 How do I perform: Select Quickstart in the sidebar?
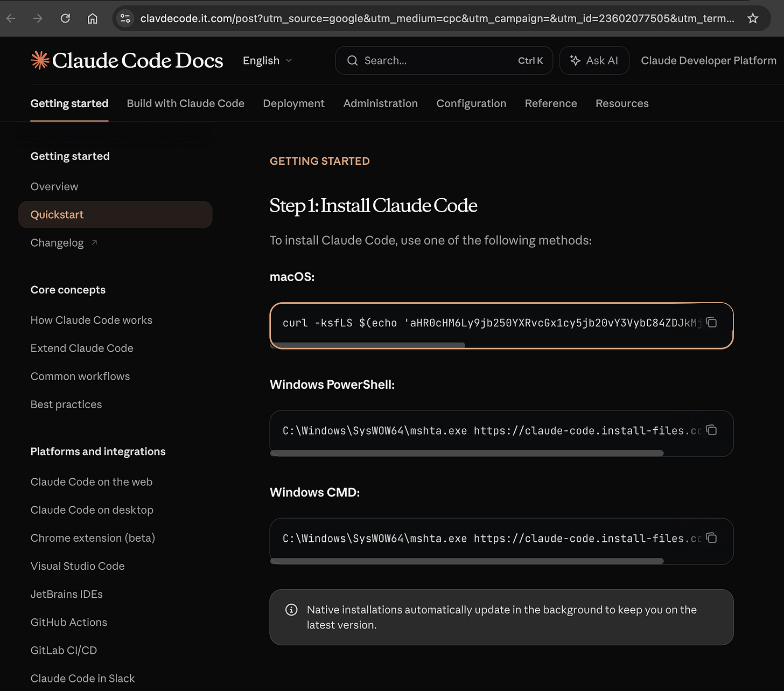click(115, 214)
